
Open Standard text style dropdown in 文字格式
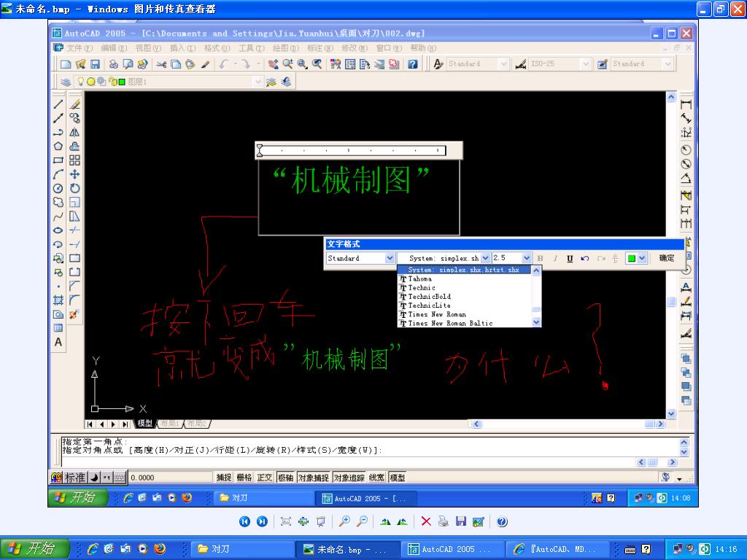[x=390, y=258]
